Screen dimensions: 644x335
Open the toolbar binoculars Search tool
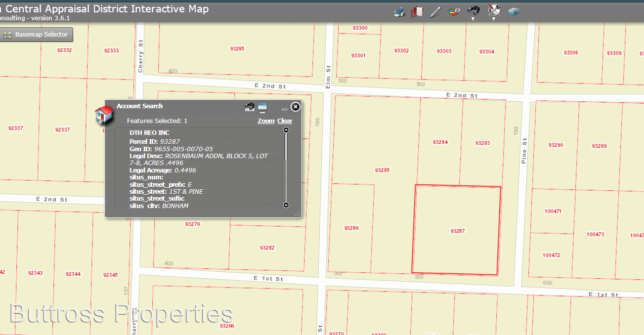pos(473,11)
